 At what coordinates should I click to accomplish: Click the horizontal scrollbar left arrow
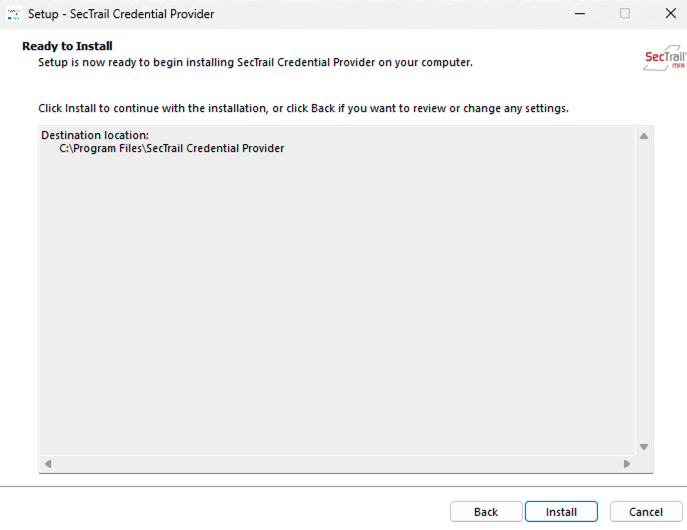click(x=48, y=464)
